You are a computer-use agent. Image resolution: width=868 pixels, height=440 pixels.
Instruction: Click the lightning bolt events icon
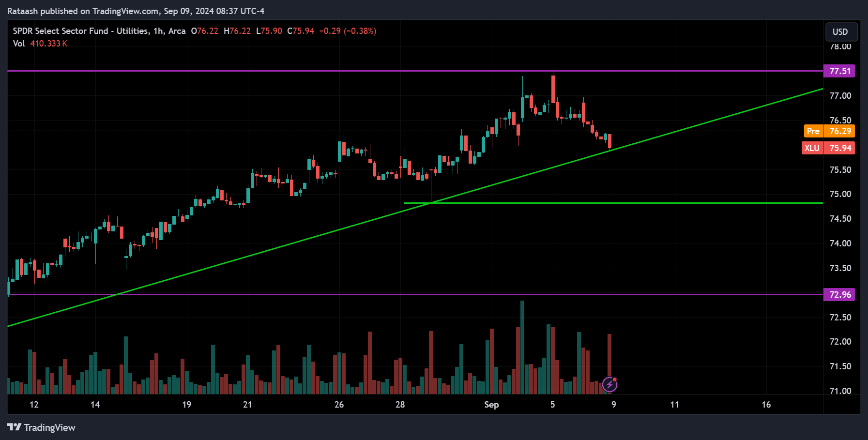coord(609,385)
